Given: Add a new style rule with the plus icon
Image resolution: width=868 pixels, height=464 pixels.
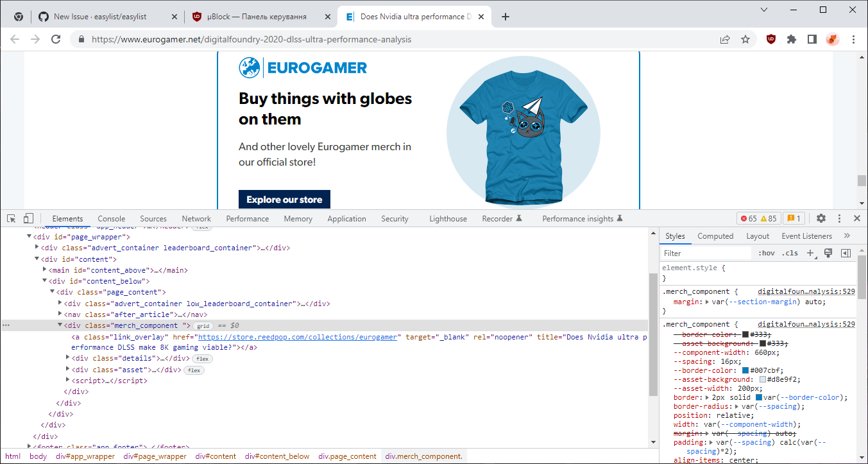Looking at the screenshot, I should click(x=810, y=253).
